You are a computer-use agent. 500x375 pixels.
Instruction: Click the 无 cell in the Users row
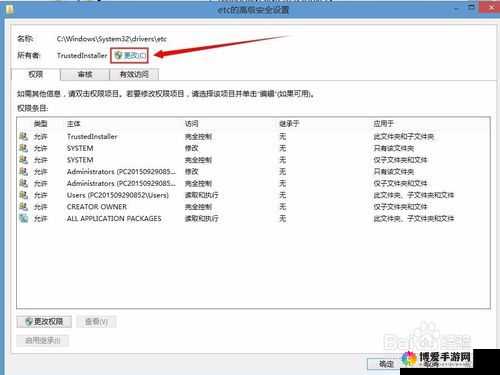(283, 195)
